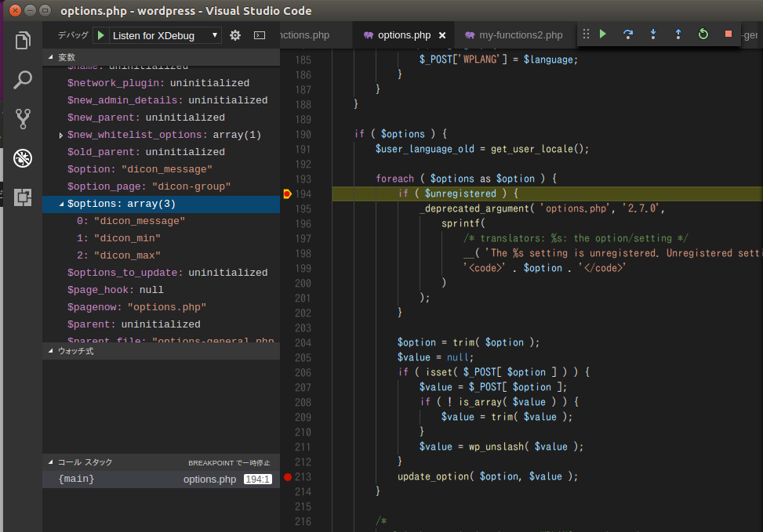Screen dimensions: 763x532
Task: Restart the debugging session
Action: click(703, 34)
